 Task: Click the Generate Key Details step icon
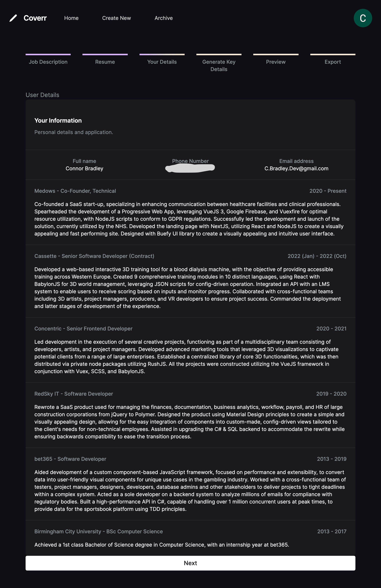[x=219, y=54]
